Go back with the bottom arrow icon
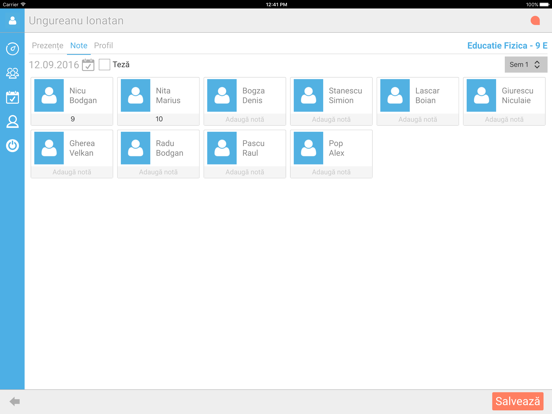552x414 pixels. (15, 401)
